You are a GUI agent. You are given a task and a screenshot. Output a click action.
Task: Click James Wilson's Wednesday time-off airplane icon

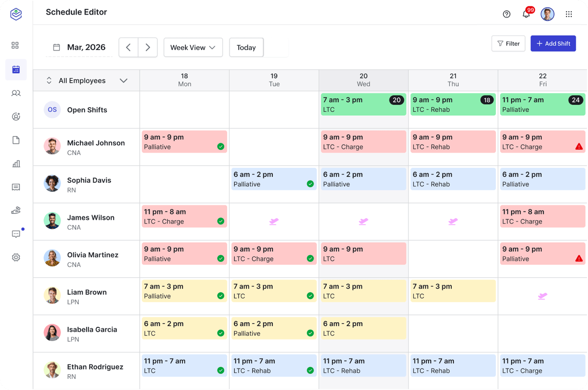(364, 221)
